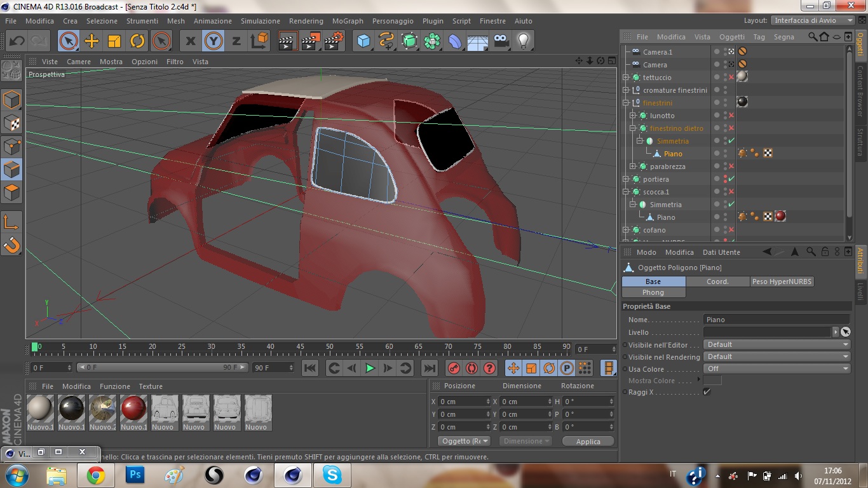The height and width of the screenshot is (488, 868).
Task: Select the Scale tool in toolbar
Action: (114, 41)
